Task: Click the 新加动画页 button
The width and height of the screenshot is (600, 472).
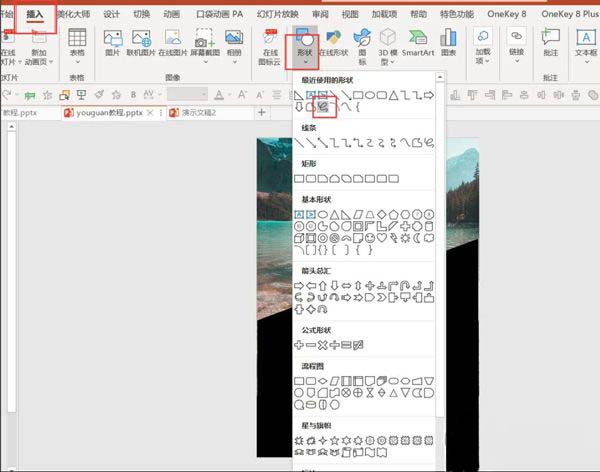Action: 39,47
